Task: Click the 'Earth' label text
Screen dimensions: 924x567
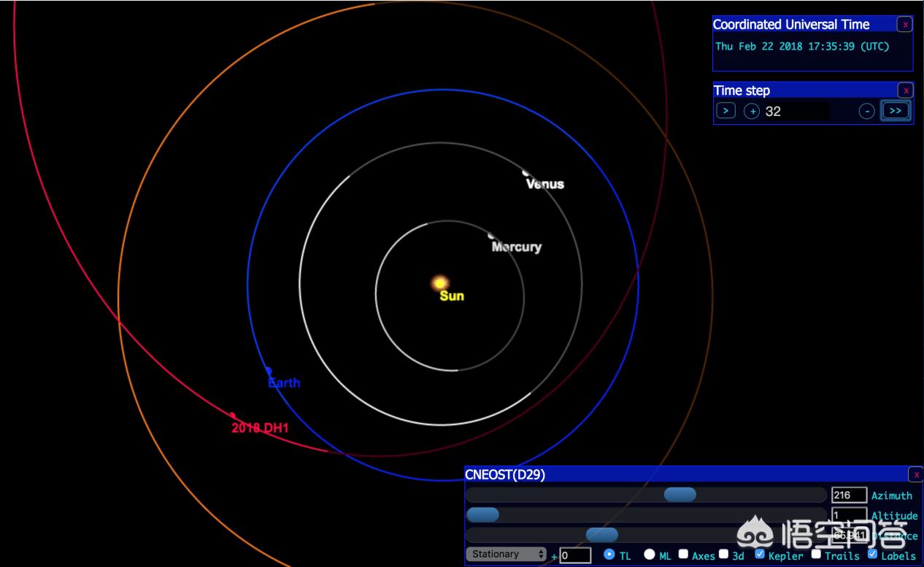Action: point(284,383)
